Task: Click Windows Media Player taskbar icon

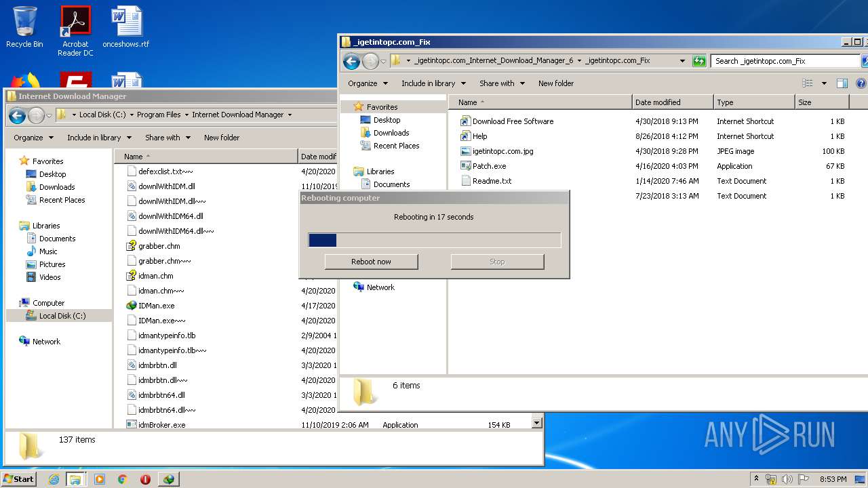Action: (x=100, y=479)
